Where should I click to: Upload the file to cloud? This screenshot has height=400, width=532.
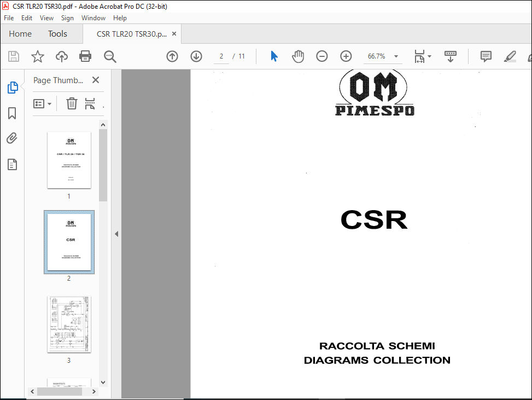tap(61, 56)
